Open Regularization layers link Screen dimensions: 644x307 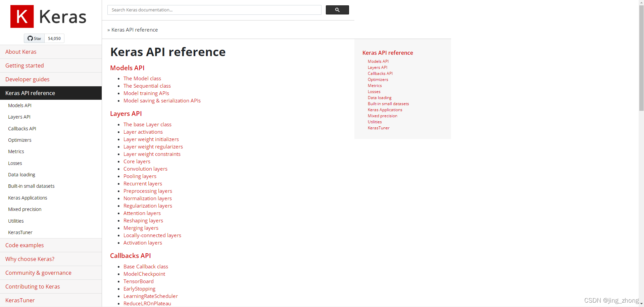coord(148,206)
